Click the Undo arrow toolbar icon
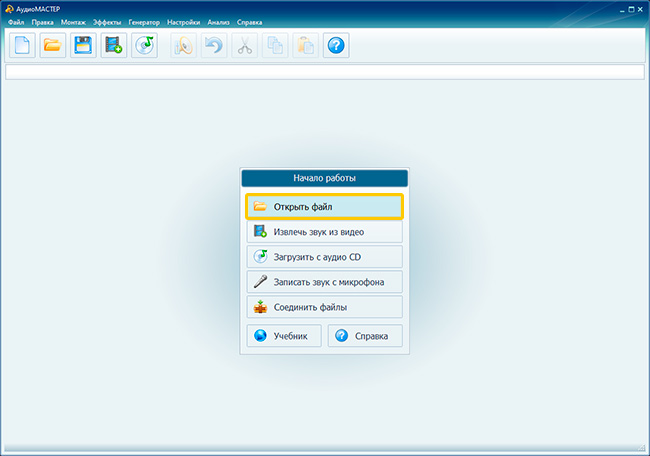This screenshot has width=650, height=456. [214, 45]
